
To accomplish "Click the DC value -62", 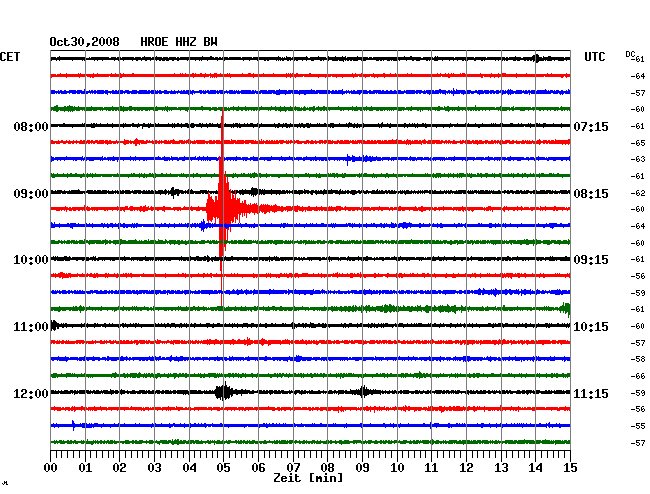I will coord(638,193).
